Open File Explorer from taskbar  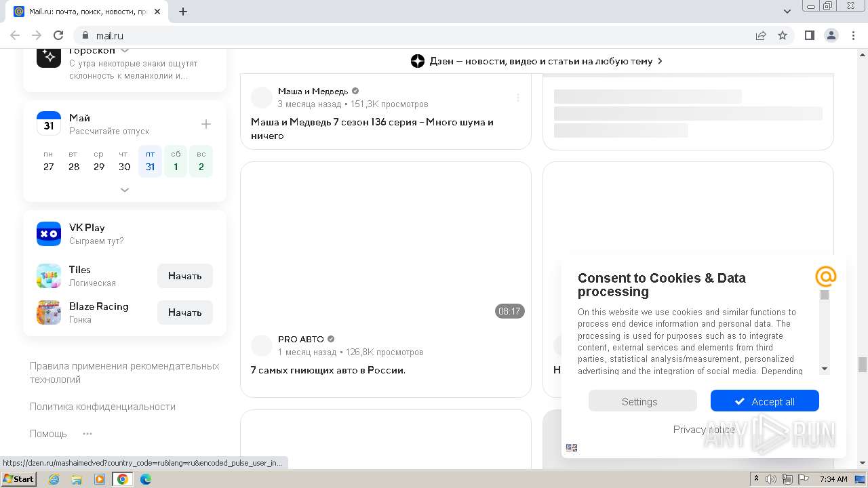[77, 479]
